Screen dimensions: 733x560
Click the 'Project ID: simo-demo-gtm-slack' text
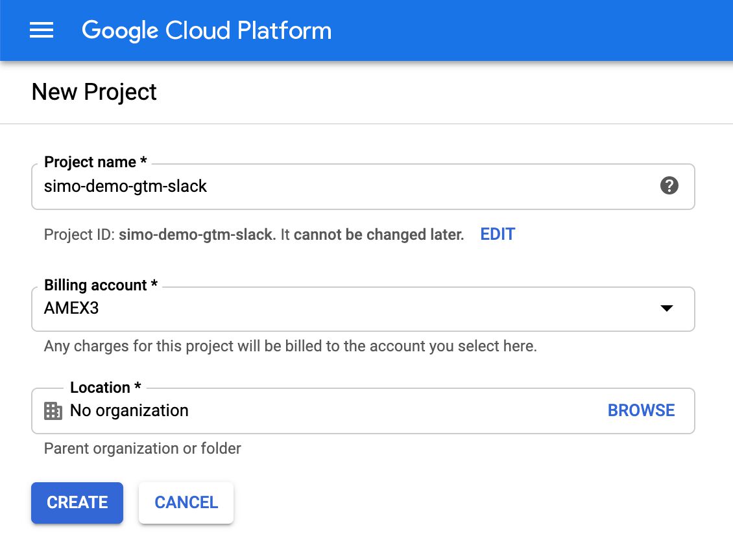158,235
